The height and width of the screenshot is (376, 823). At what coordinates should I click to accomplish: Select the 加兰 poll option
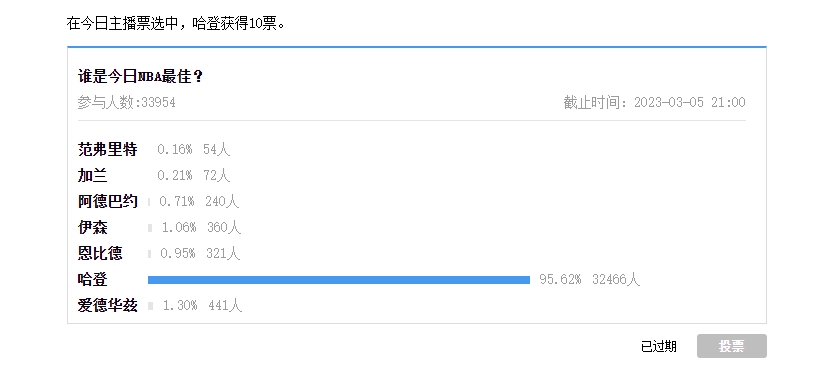(x=93, y=175)
